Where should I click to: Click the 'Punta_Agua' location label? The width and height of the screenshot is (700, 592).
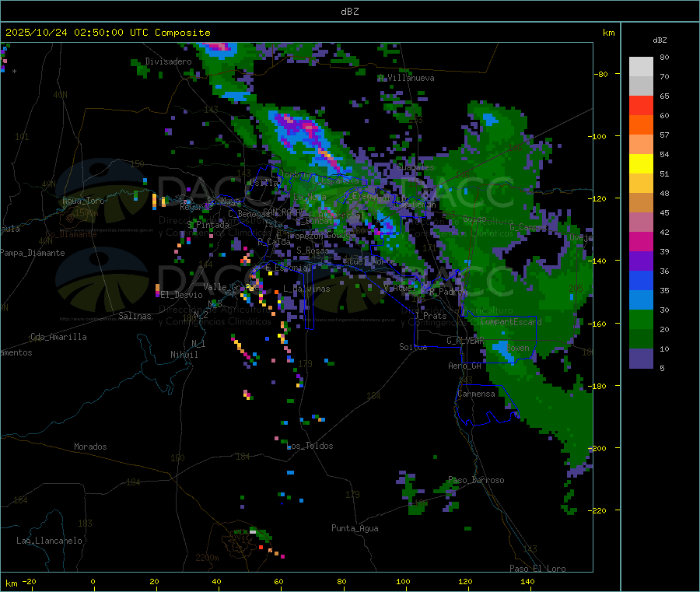pos(355,529)
